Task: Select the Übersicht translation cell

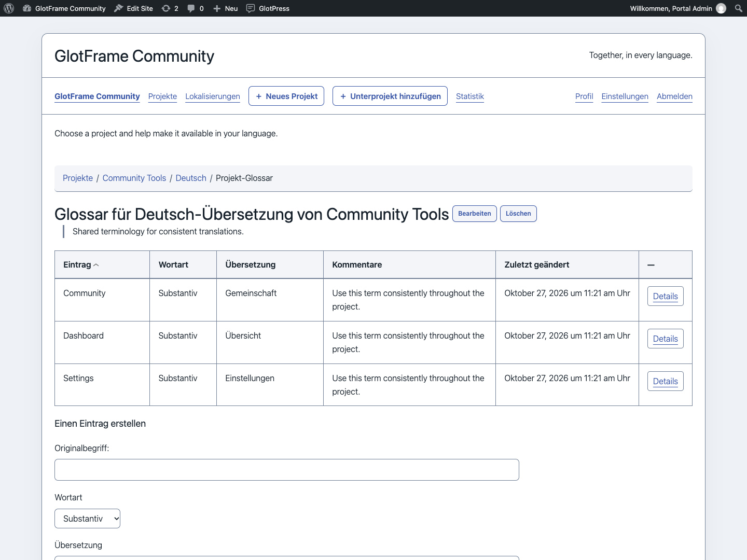Action: 270,342
